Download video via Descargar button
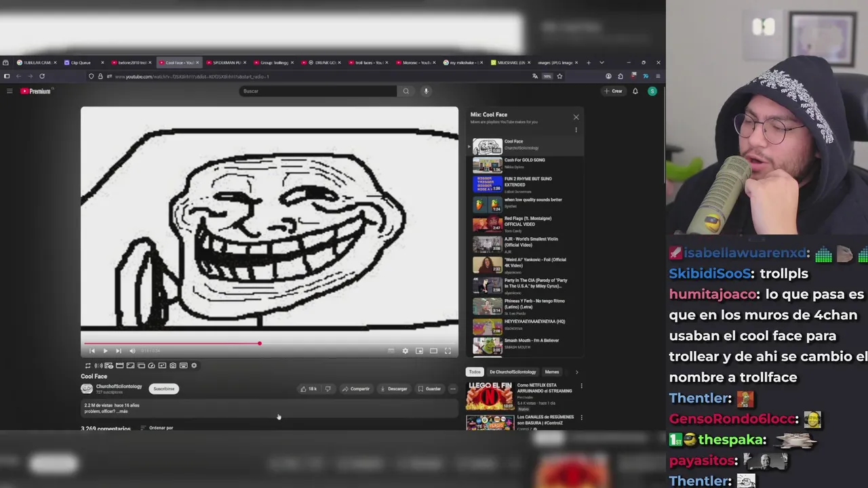868x488 pixels. pyautogui.click(x=394, y=389)
